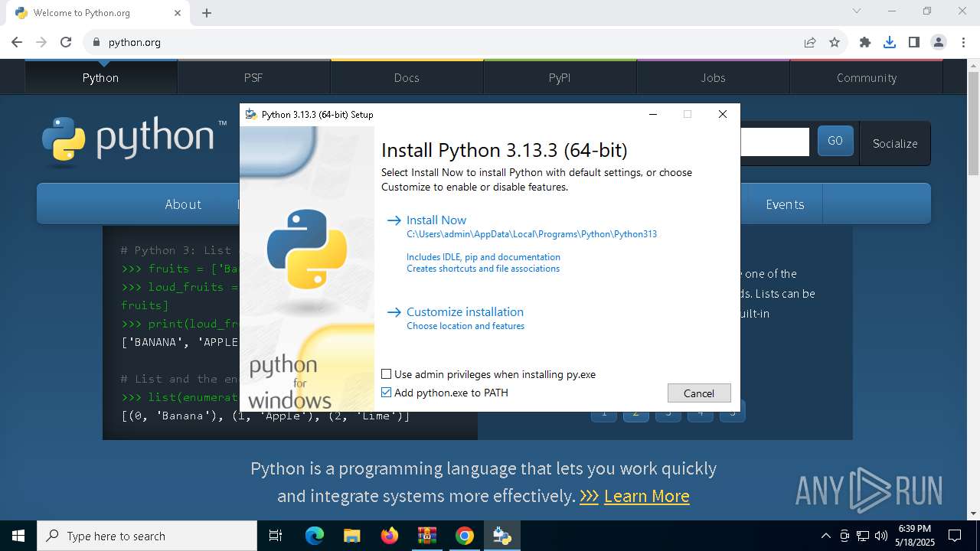Close the Python Setup dialog
The height and width of the screenshot is (551, 980).
click(722, 114)
